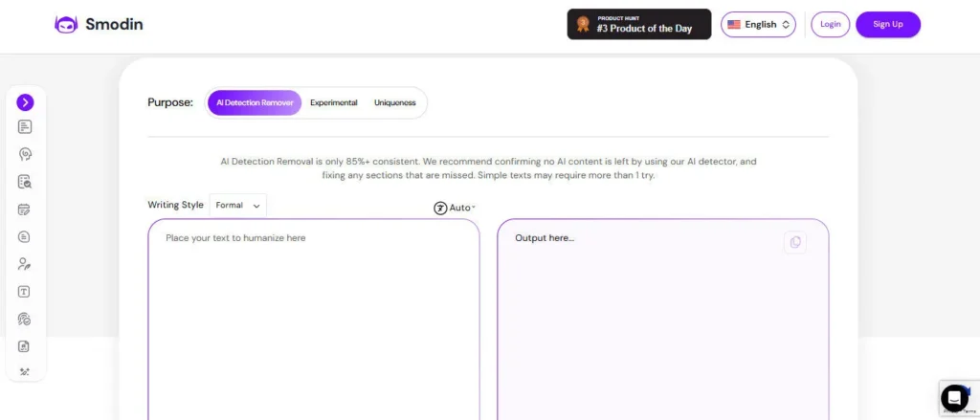
Task: Open the chat support bubble
Action: click(954, 397)
